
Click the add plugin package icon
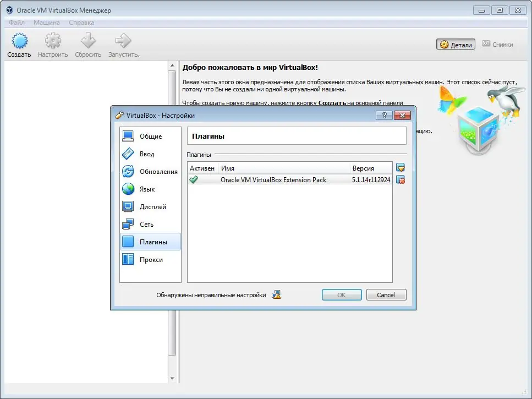click(401, 167)
